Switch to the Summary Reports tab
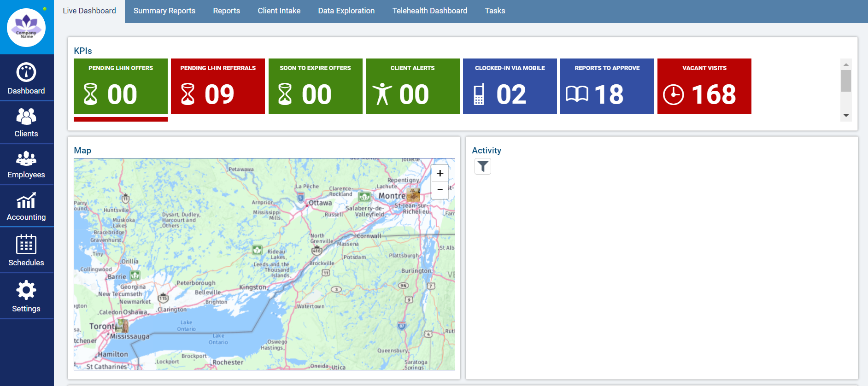 [164, 11]
